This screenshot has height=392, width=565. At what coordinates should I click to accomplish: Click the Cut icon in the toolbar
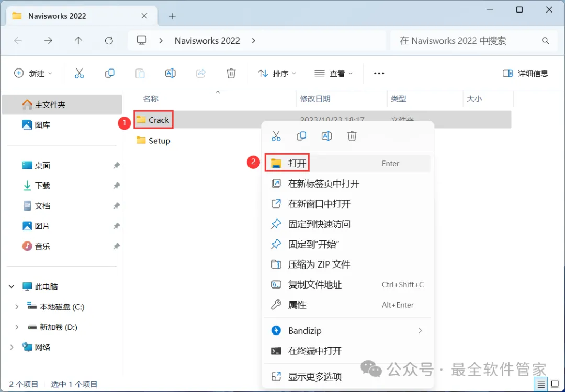pyautogui.click(x=80, y=73)
